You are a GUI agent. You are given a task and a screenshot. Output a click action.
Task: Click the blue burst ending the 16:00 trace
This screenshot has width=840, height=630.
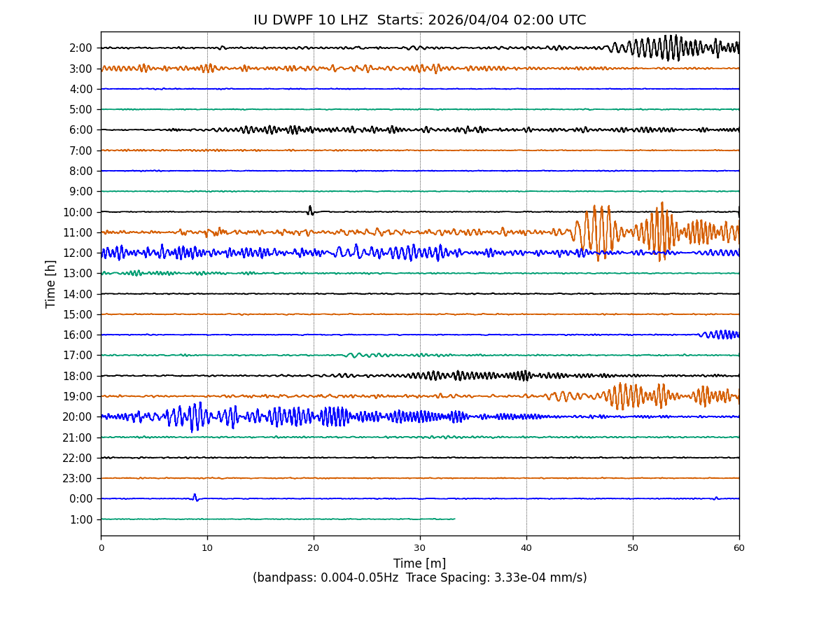tap(721, 335)
